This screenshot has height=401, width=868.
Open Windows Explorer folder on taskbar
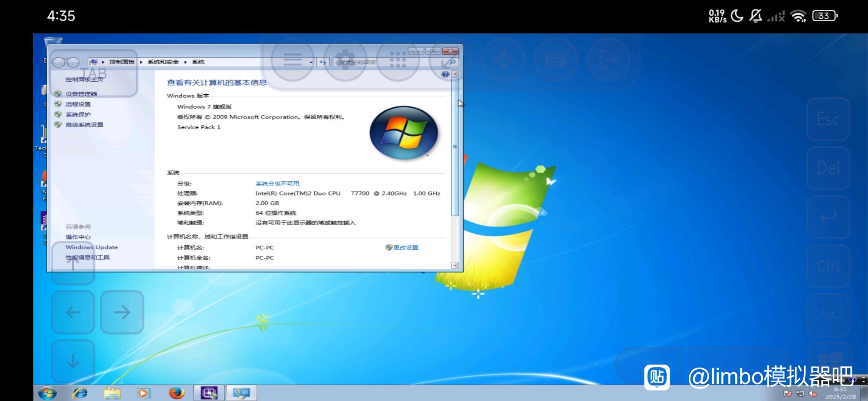112,393
